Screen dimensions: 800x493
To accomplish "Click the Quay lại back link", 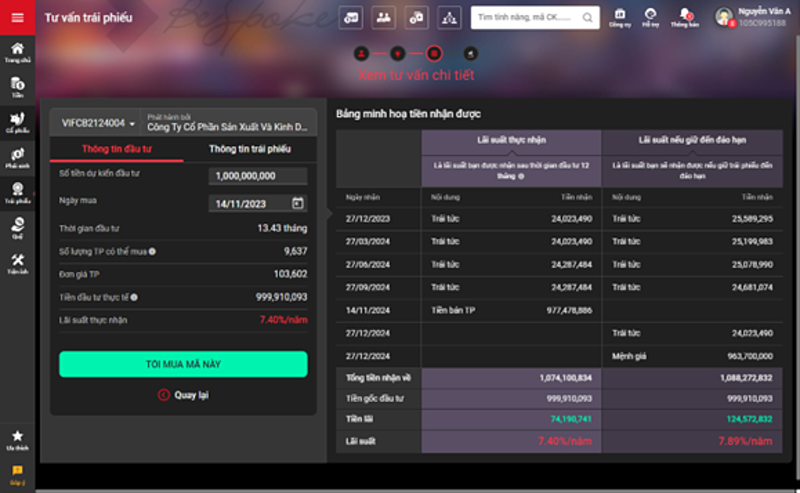I will coord(183,395).
